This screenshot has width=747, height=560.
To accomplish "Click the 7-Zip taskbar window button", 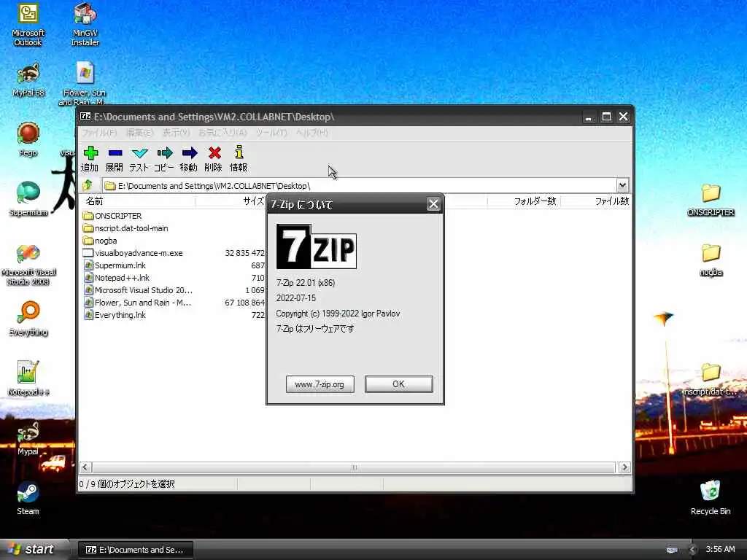I will [135, 550].
